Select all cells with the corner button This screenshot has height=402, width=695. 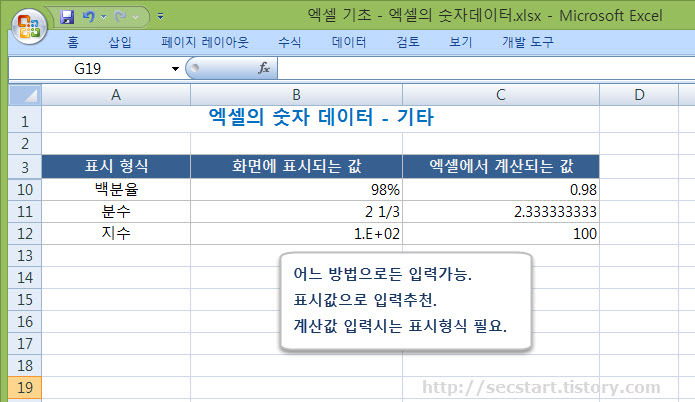(x=25, y=95)
